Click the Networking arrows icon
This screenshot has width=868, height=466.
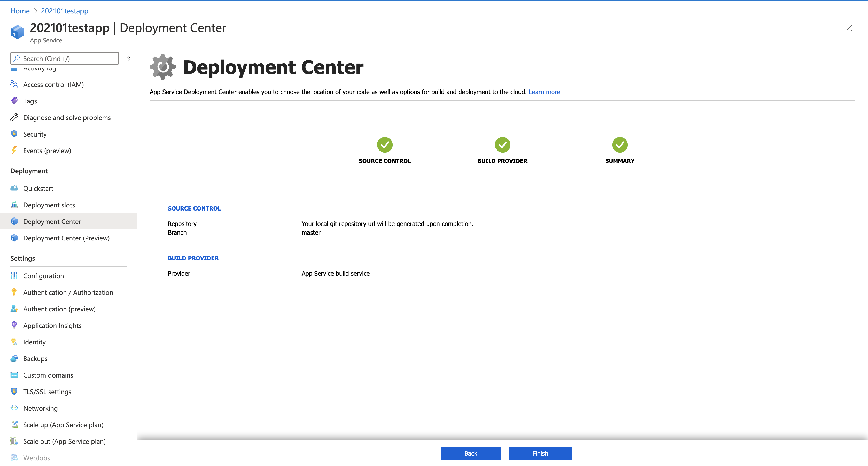[14, 408]
